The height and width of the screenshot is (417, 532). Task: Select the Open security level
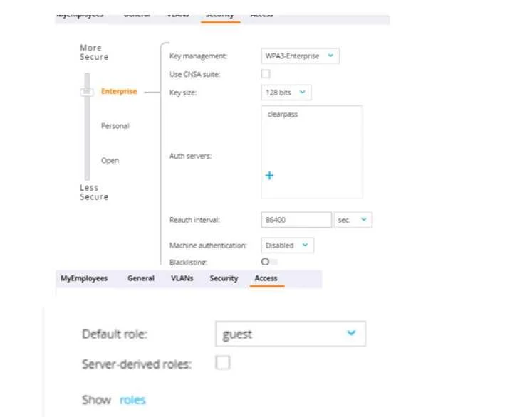coord(110,161)
